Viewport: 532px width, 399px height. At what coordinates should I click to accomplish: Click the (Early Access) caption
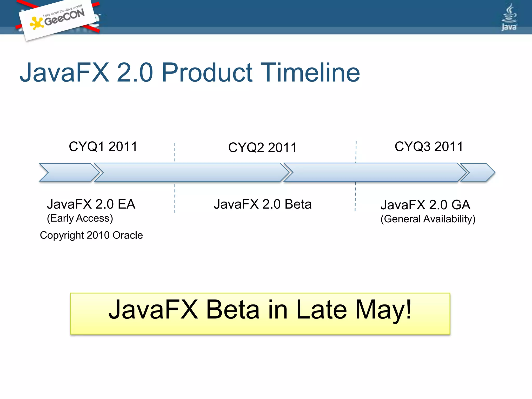(x=80, y=218)
